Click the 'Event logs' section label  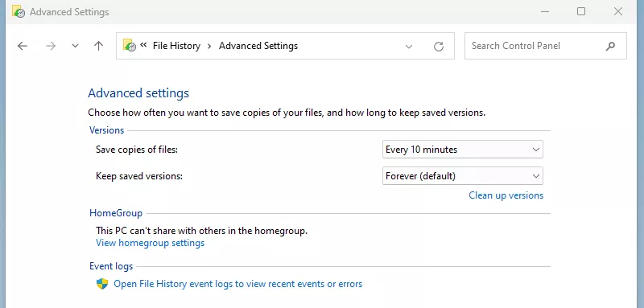111,266
